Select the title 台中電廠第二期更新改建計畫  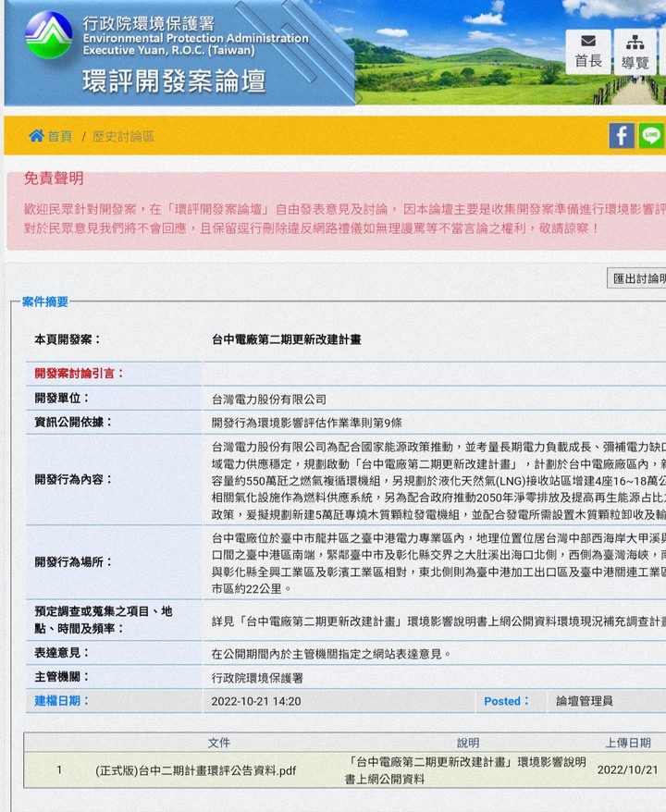(287, 339)
